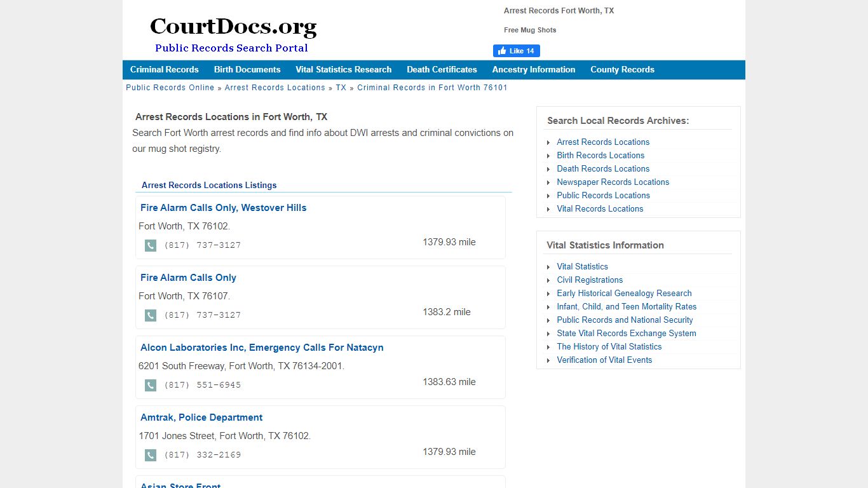The width and height of the screenshot is (868, 488).
Task: Click phone icon in the 76107 Fire Alarm Calls Only listing
Action: point(151,315)
